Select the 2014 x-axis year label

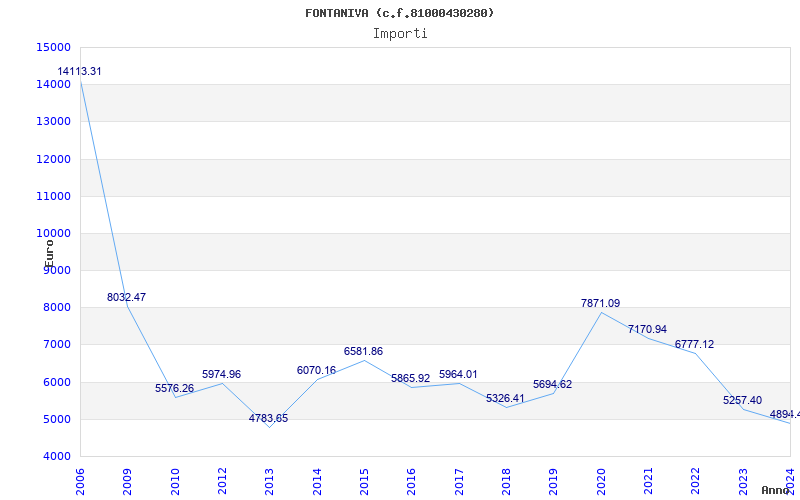point(317,481)
